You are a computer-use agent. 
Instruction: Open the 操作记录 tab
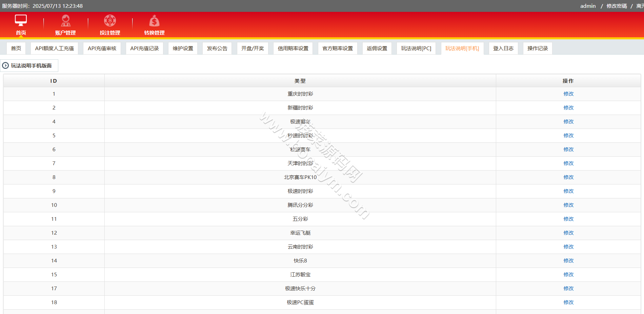point(538,48)
